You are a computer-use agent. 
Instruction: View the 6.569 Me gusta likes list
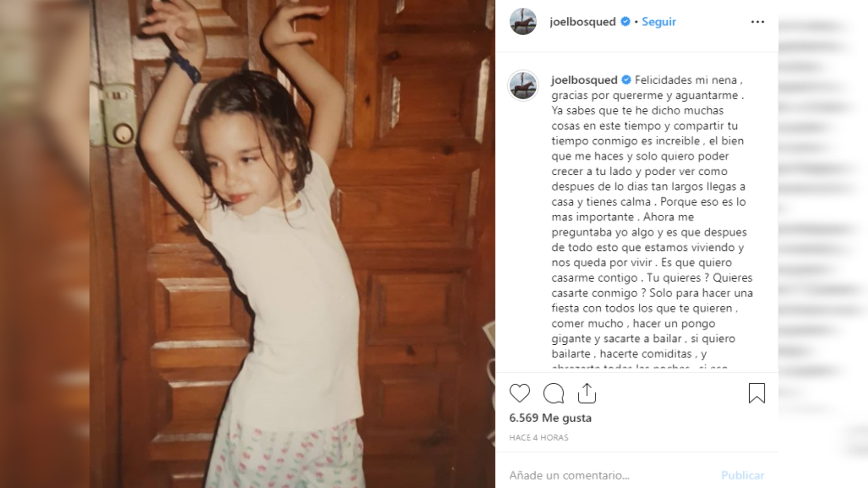pos(550,418)
